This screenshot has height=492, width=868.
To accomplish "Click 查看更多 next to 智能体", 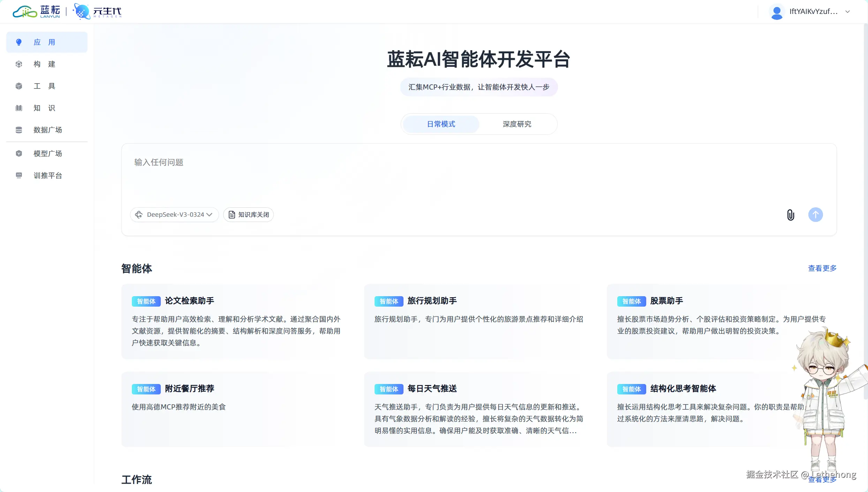I will 822,268.
